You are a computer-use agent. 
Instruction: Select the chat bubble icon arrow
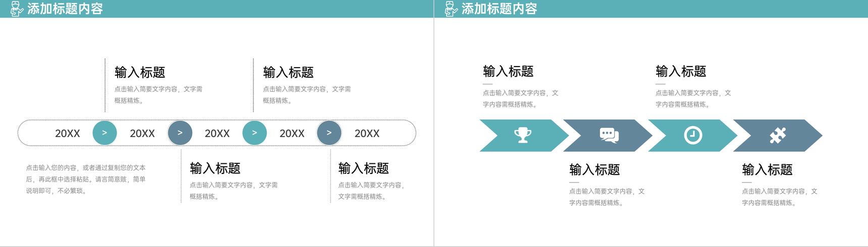609,136
